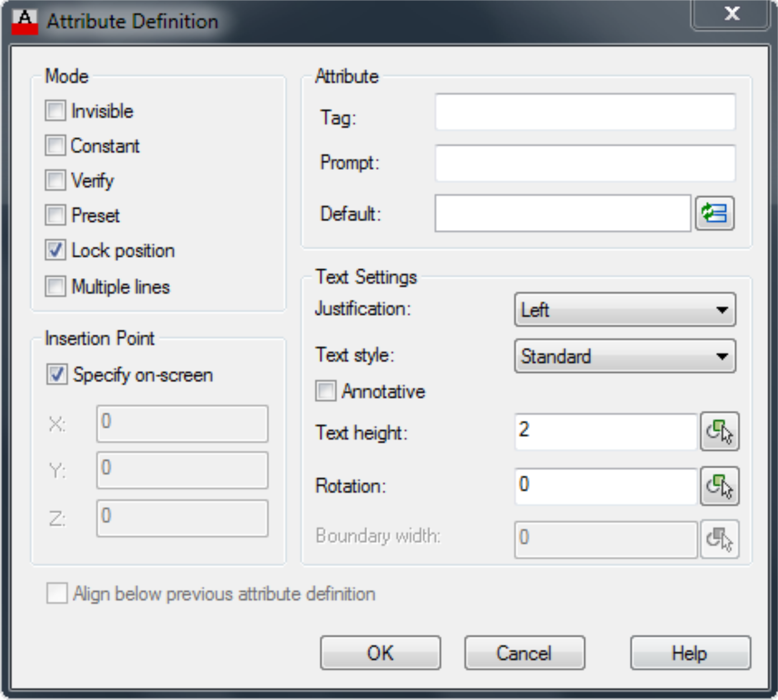Expand the Text style dropdown
This screenshot has width=778, height=700.
point(625,356)
